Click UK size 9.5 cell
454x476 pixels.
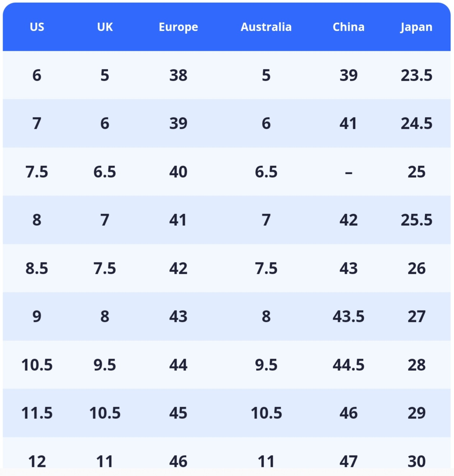[x=105, y=365]
